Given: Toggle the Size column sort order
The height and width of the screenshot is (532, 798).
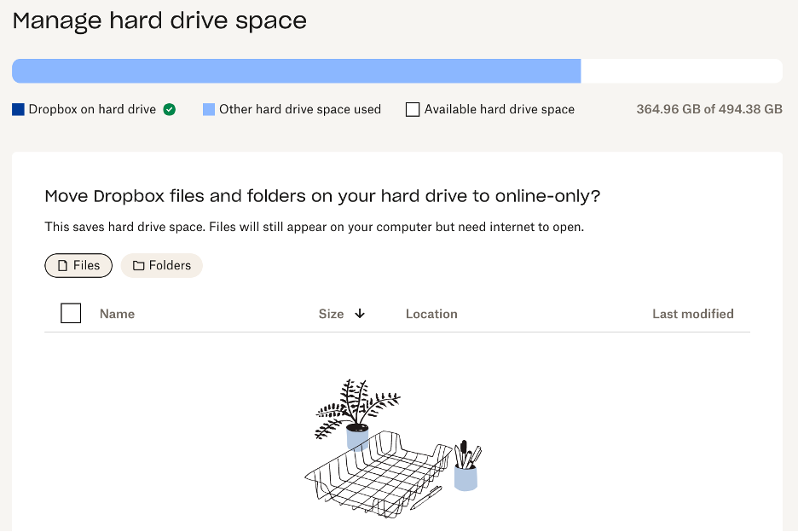Looking at the screenshot, I should (332, 314).
